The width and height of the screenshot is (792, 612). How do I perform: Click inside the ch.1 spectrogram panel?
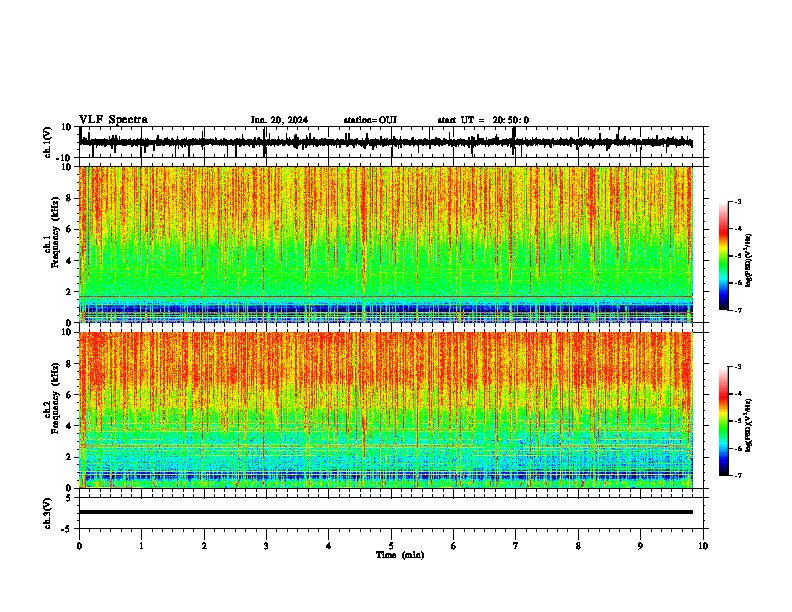click(386, 244)
